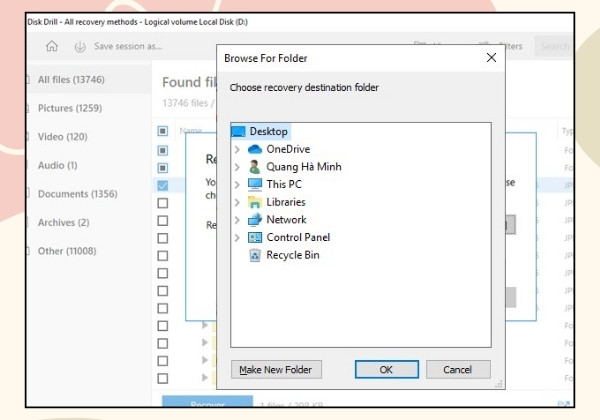This screenshot has width=600, height=420.
Task: Click the dialog resize grip corner
Action: click(498, 384)
